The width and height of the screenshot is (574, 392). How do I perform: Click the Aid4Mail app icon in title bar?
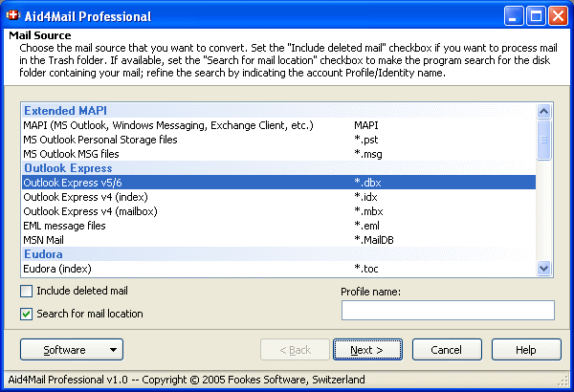(13, 15)
